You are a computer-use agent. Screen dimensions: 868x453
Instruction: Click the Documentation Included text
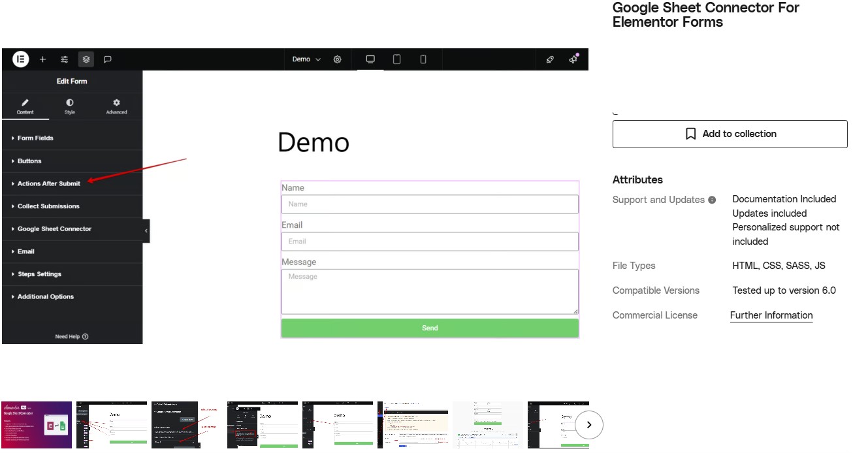[x=784, y=199]
